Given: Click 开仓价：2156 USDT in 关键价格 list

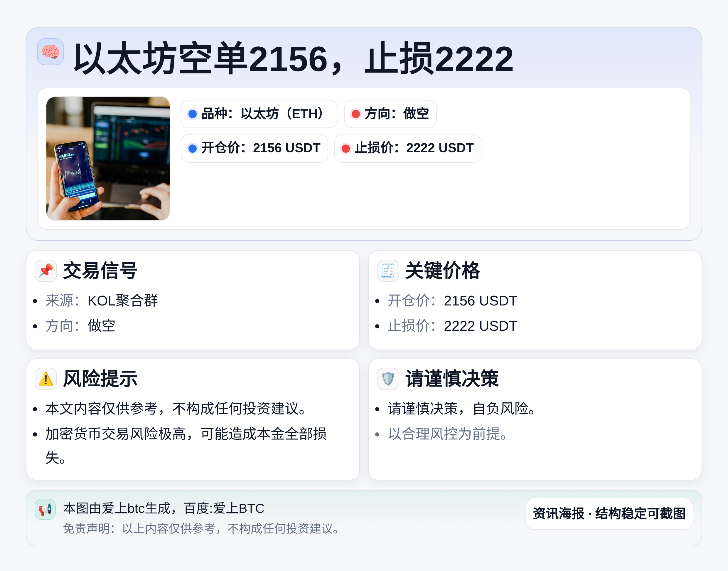Looking at the screenshot, I should [x=452, y=300].
